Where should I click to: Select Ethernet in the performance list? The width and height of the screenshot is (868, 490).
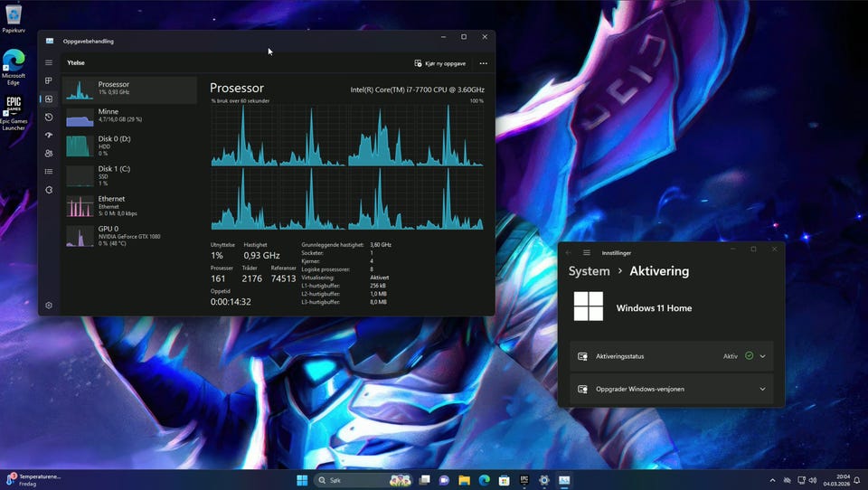click(x=129, y=205)
